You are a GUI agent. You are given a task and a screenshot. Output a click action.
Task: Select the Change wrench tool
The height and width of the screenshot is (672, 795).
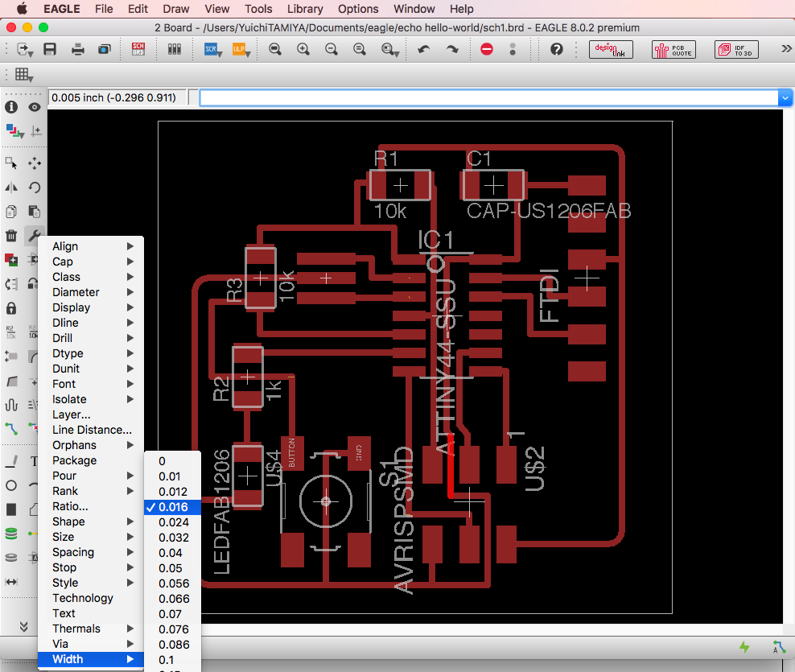pyautogui.click(x=35, y=236)
